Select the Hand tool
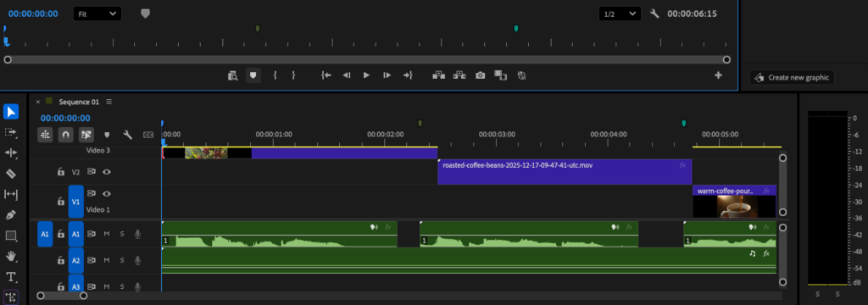 [x=11, y=257]
